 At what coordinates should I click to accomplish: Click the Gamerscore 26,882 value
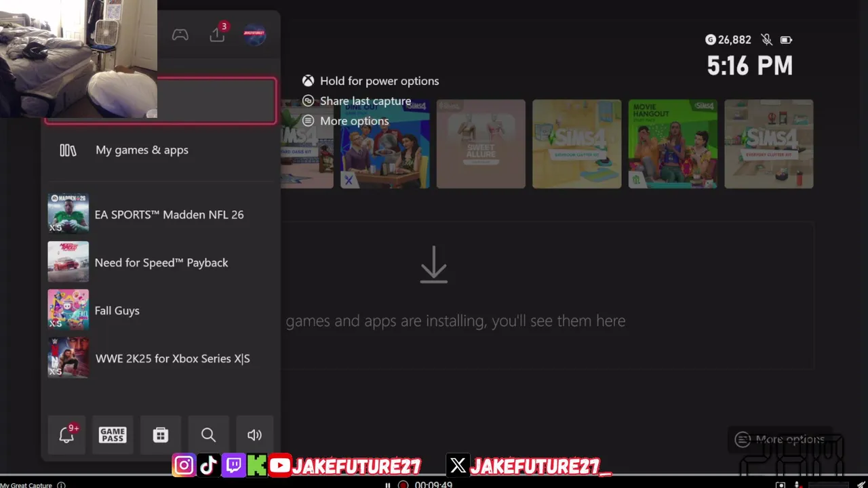click(734, 40)
